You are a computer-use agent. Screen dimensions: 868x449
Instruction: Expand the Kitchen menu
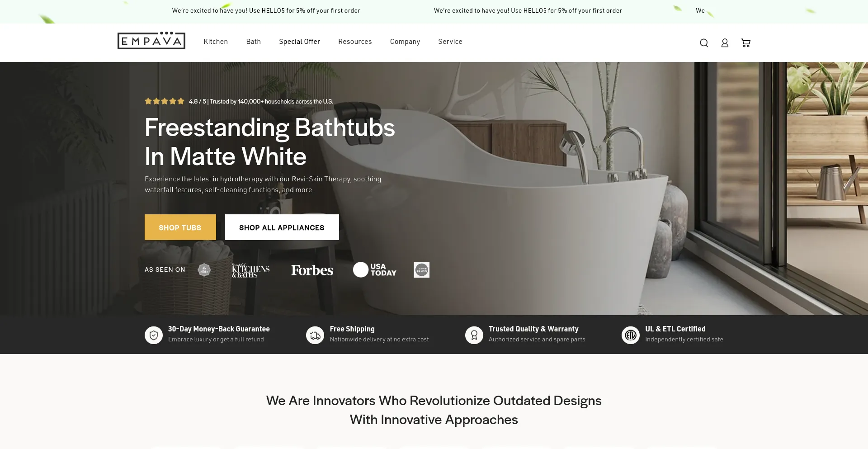click(x=216, y=42)
